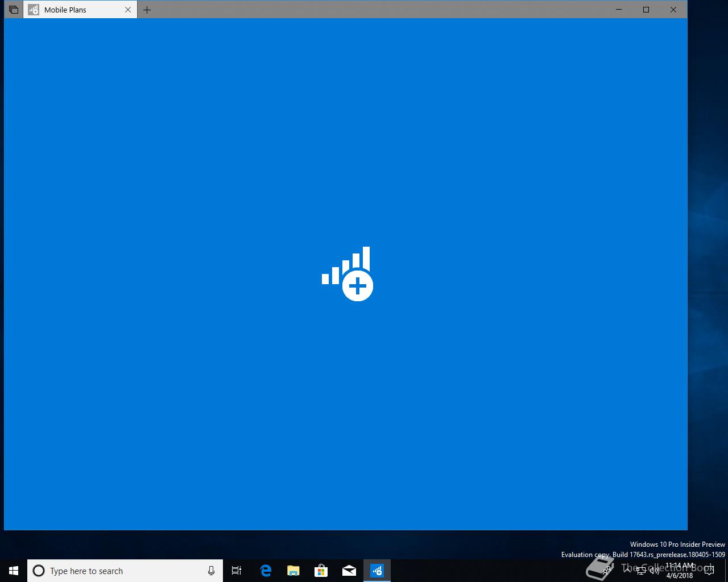
Task: Click the Type here to search box
Action: coord(125,571)
